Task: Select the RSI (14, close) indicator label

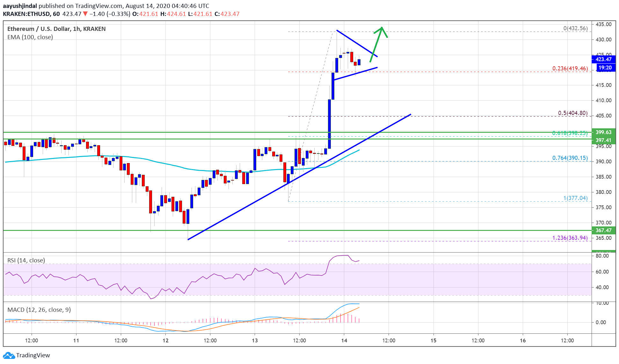Action: (x=26, y=260)
